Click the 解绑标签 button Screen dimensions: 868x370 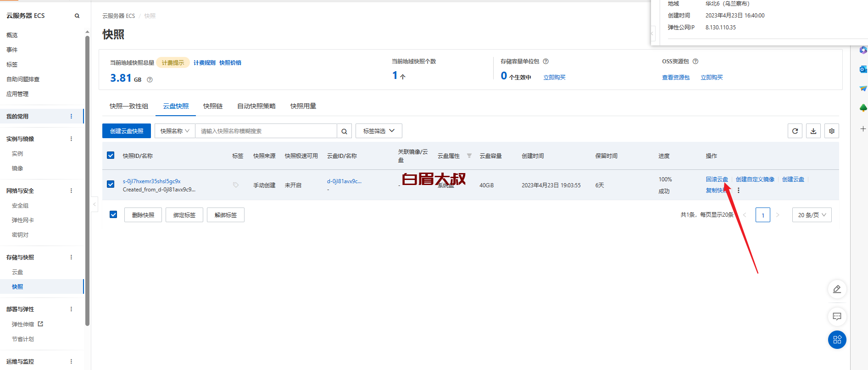click(x=226, y=215)
